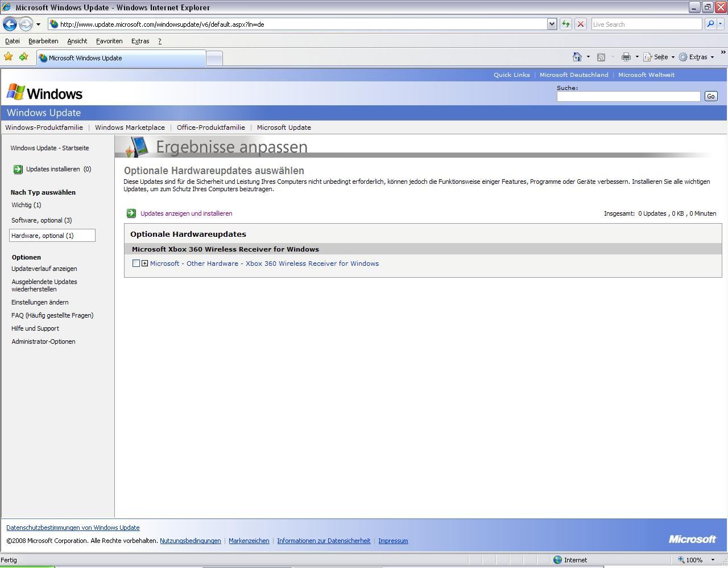
Task: Open the Home dropdown arrow
Action: pos(588,57)
